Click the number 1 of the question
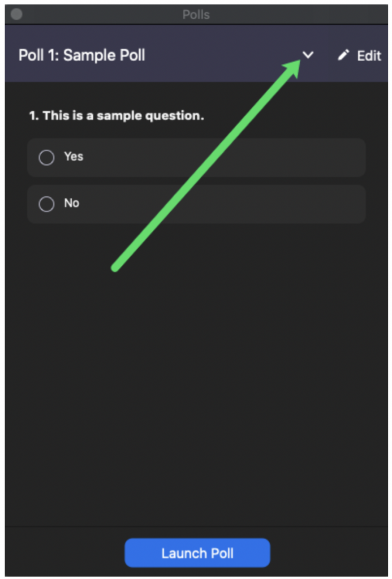The height and width of the screenshot is (579, 392). 32,116
